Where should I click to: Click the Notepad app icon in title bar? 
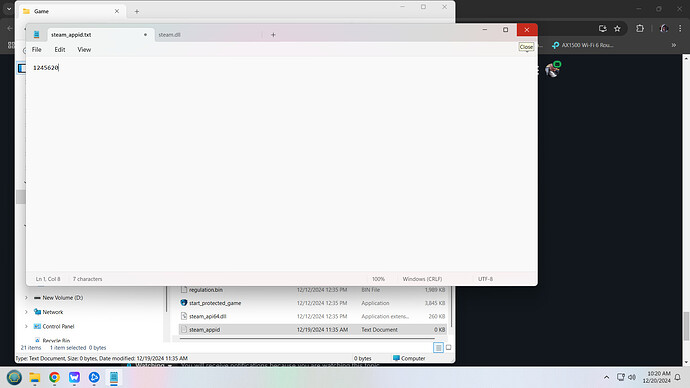pos(37,34)
